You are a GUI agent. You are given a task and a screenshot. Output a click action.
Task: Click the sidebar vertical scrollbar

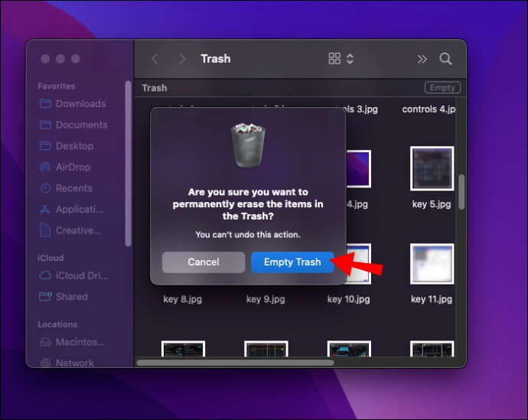[128, 164]
